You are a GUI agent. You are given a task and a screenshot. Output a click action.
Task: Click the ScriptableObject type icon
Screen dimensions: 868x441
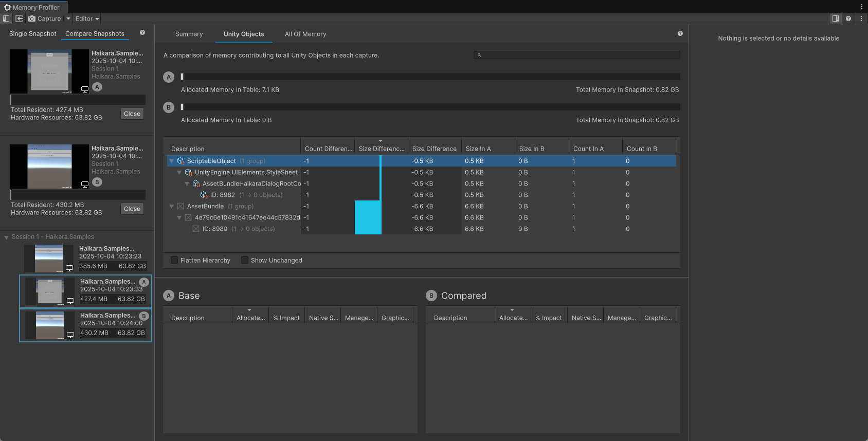[x=180, y=161]
